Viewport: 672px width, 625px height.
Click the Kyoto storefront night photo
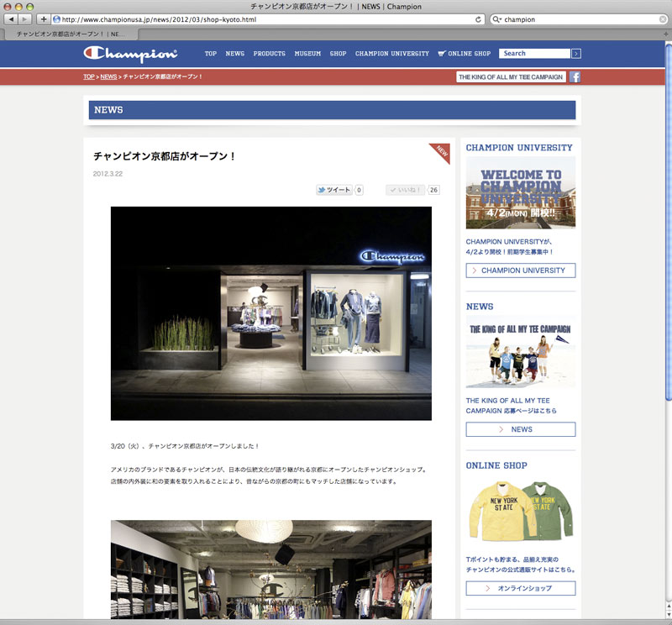click(270, 313)
